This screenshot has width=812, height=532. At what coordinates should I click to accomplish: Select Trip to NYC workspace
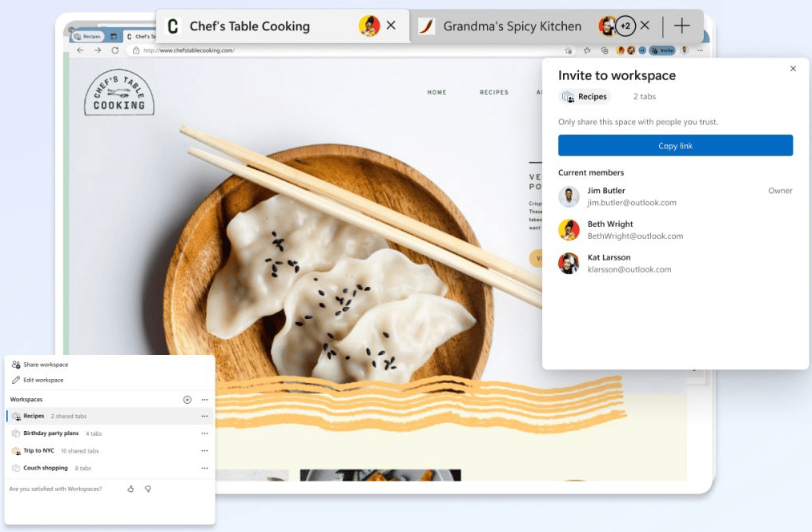110,450
